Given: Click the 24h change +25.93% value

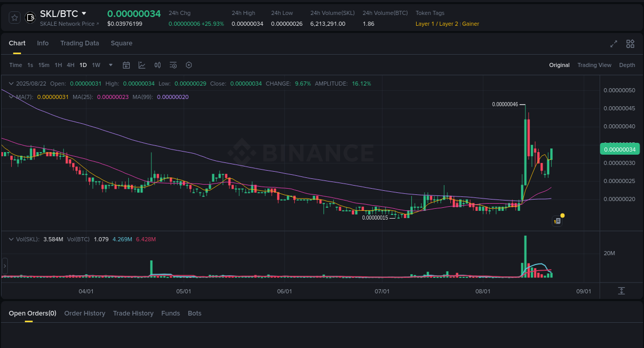Looking at the screenshot, I should point(213,24).
